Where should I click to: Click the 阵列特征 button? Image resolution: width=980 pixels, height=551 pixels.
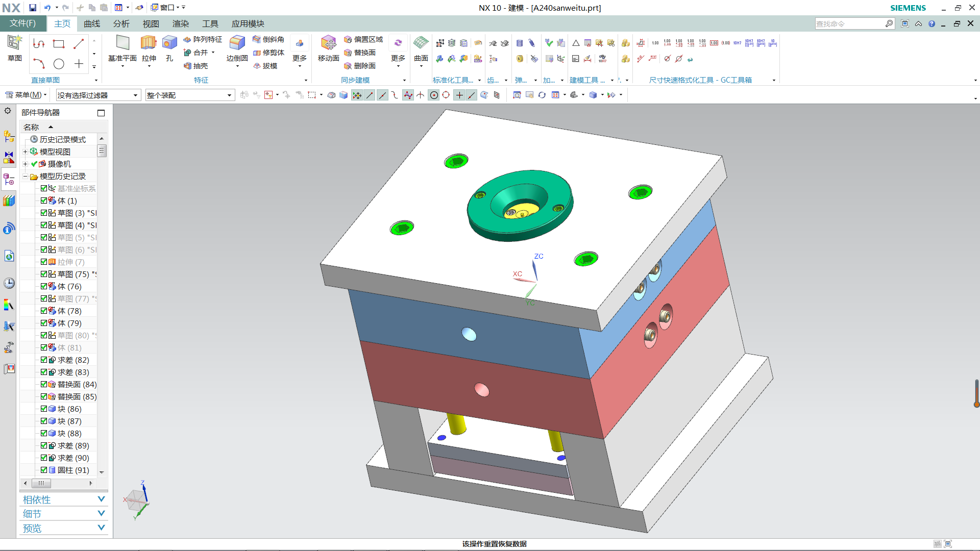tap(203, 39)
